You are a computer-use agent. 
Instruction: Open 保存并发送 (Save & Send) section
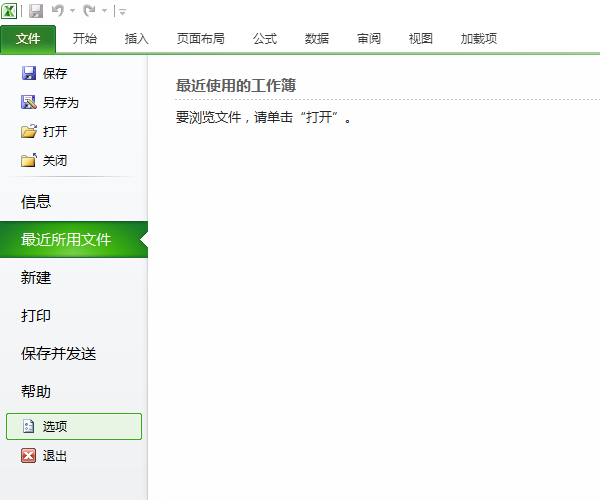58,354
